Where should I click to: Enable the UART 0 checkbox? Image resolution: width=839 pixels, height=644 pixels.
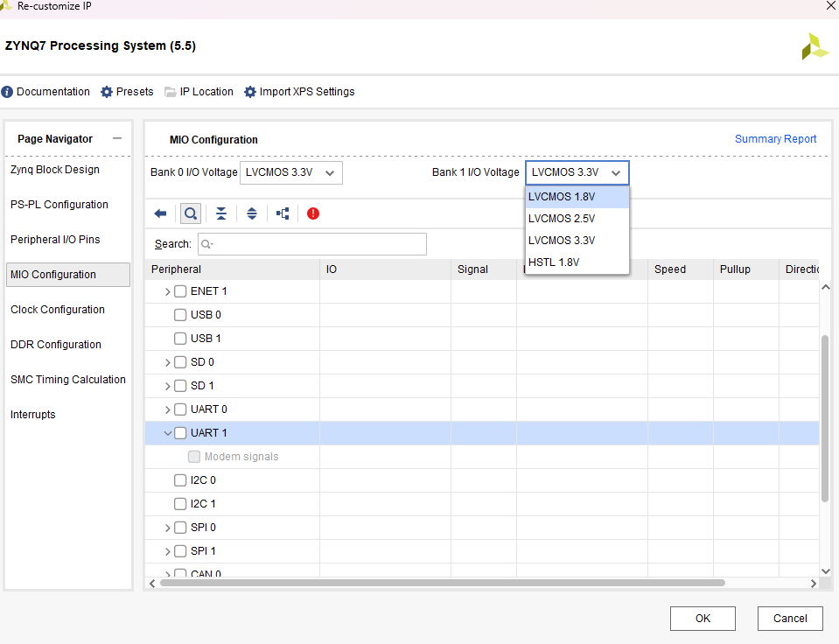click(x=180, y=409)
